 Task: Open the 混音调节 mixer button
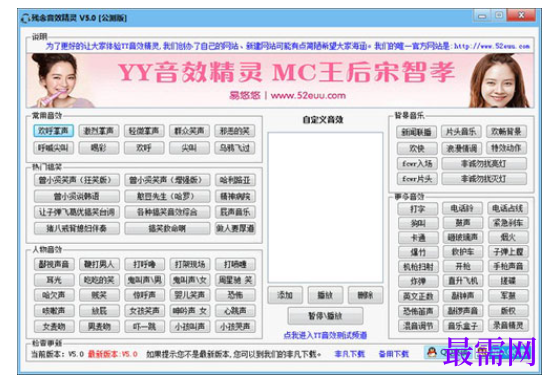click(418, 325)
